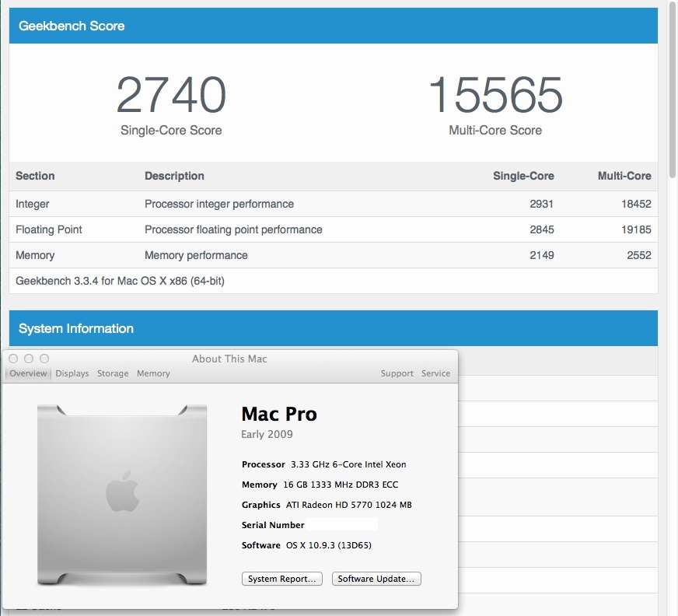Click the Processor floating point performance description
This screenshot has height=616, width=678.
(x=233, y=229)
